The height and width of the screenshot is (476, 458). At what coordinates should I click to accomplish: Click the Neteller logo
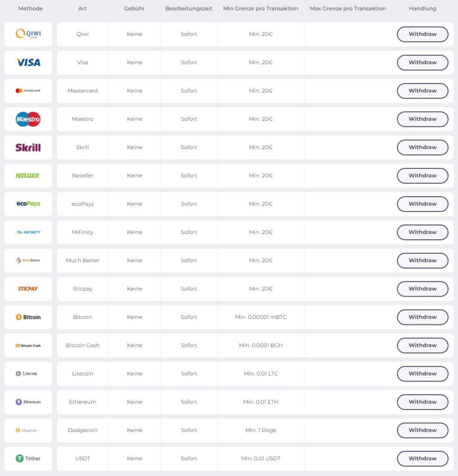pyautogui.click(x=28, y=176)
